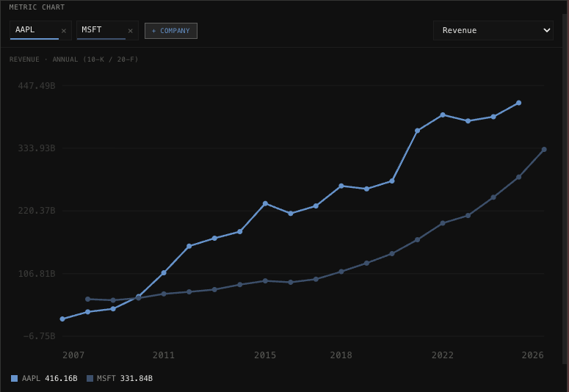Select the latest AAPL data point
This screenshot has width=569, height=392.
pos(518,103)
